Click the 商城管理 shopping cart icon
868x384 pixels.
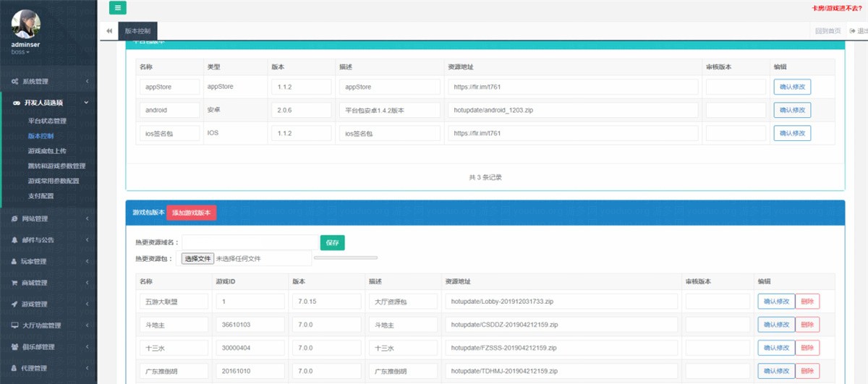pos(14,283)
